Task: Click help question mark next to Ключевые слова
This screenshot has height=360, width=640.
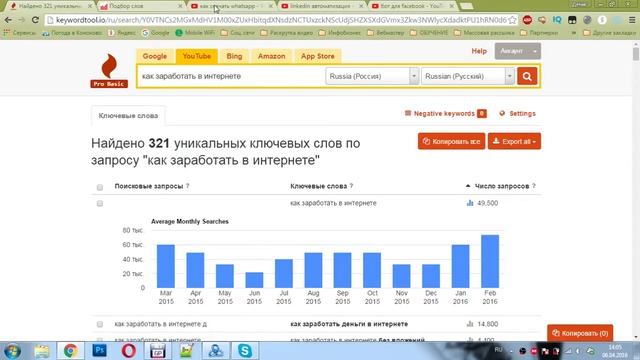Action: (x=351, y=186)
